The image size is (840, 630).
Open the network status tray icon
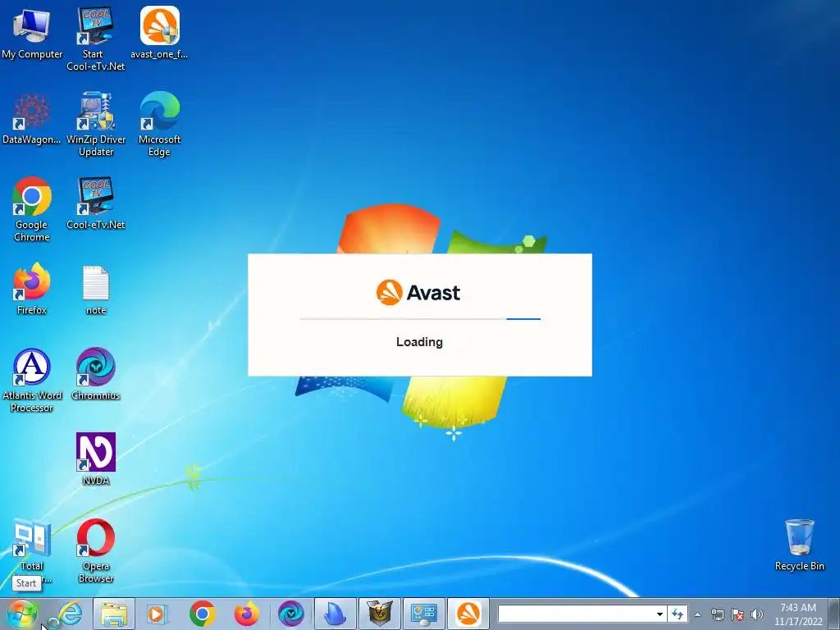point(717,614)
